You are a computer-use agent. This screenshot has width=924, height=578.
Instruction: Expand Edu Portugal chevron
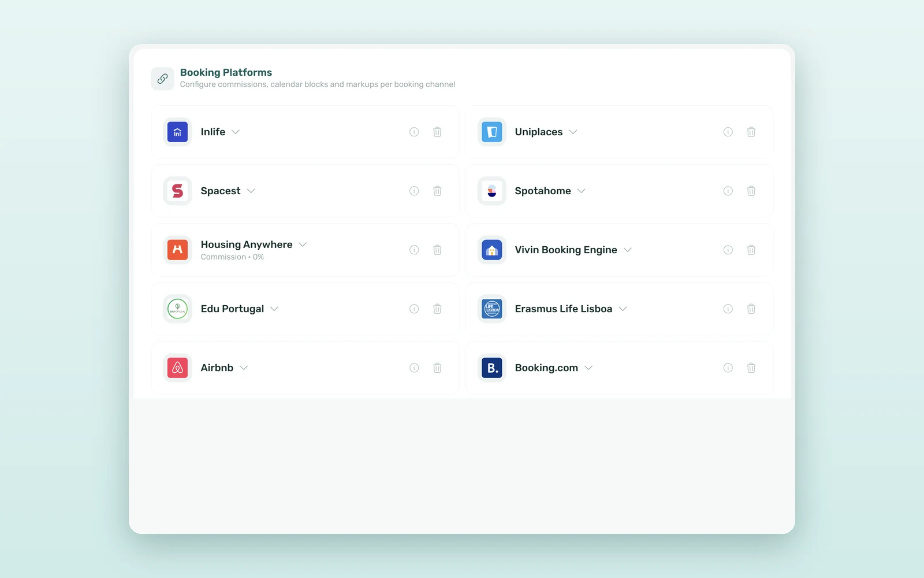point(274,309)
